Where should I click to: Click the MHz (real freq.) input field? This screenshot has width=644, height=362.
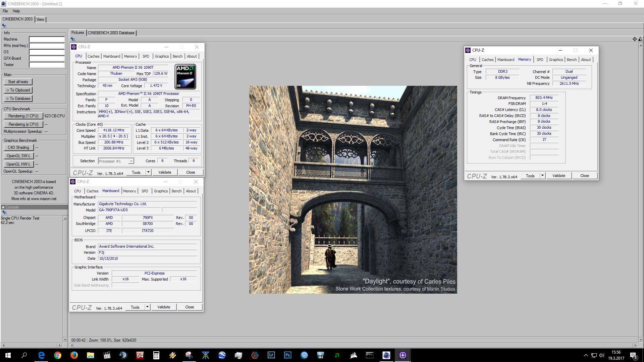click(47, 46)
